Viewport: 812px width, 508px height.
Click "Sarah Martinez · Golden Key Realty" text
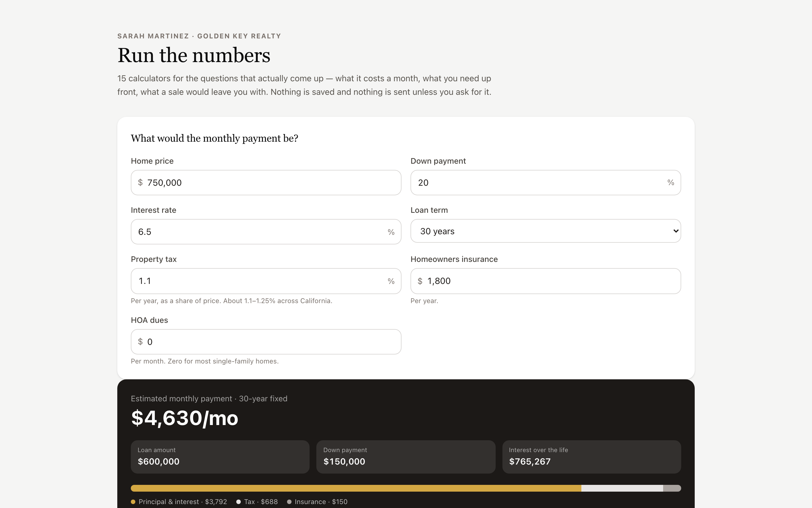click(199, 36)
